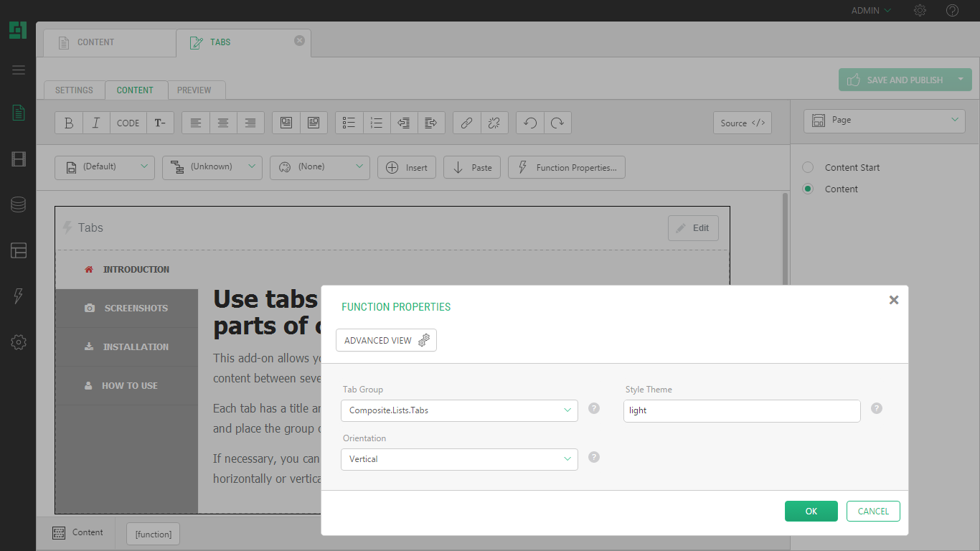Select the Content radio button

(x=808, y=189)
